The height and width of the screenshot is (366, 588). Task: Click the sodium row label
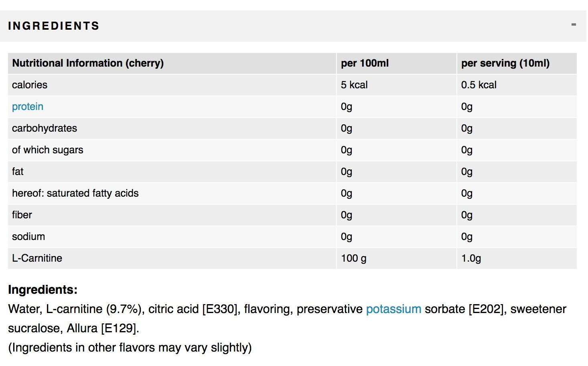(x=28, y=237)
